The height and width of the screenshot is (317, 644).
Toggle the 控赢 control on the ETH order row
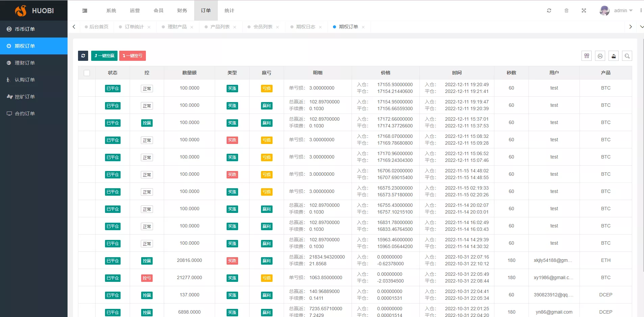click(x=147, y=261)
